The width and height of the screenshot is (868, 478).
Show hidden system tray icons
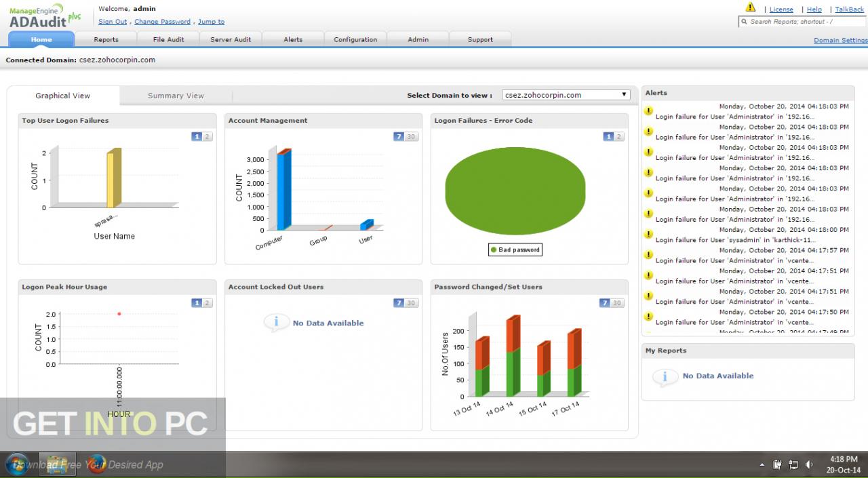pyautogui.click(x=762, y=465)
